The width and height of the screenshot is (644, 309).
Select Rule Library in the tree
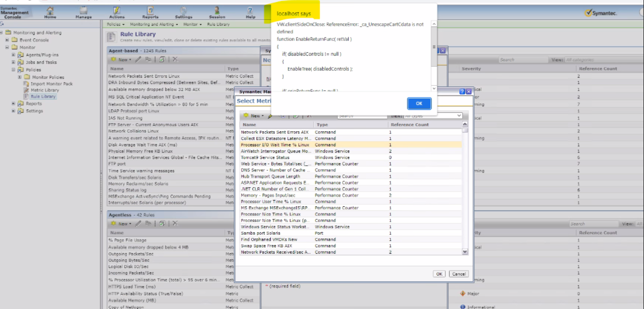point(43,96)
